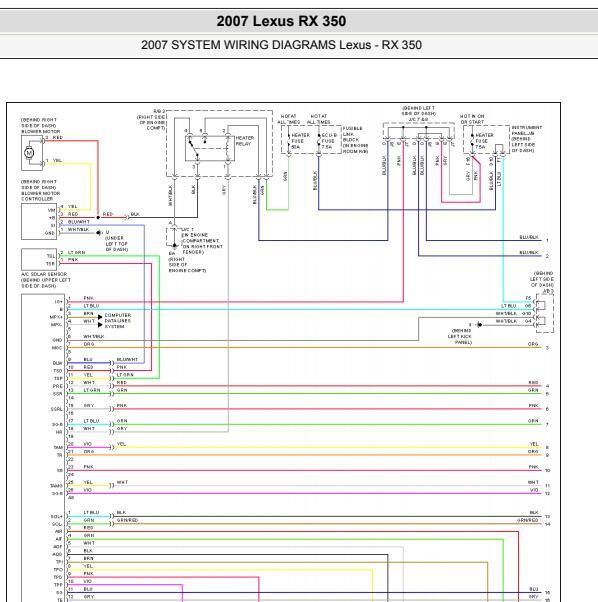Click the arrow beside the "BRN" MPX+ wire

(100, 317)
